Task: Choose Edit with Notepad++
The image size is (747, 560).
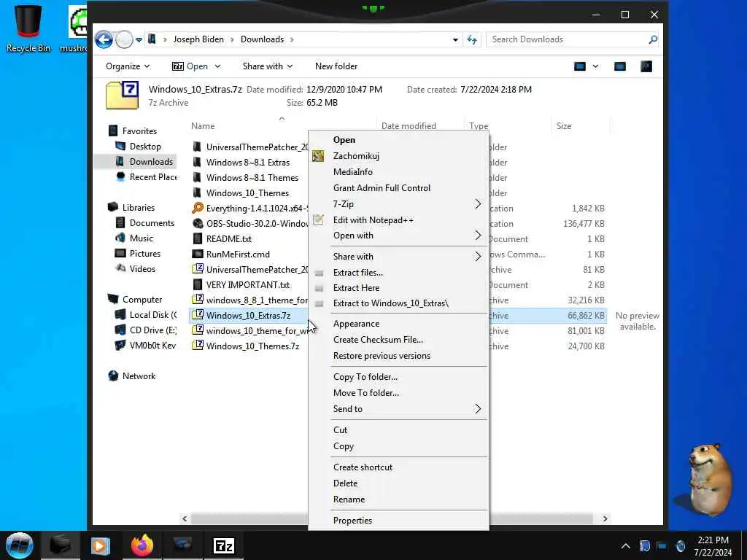Action: (x=399, y=220)
